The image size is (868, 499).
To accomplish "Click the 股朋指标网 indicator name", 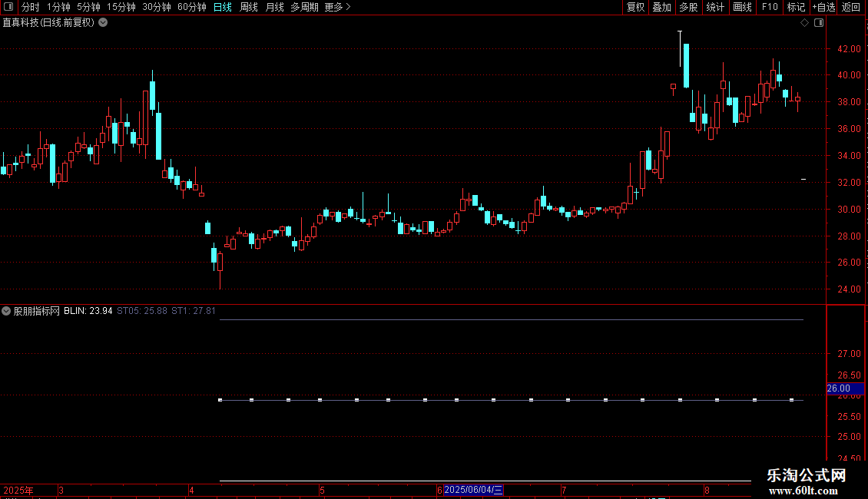I will click(37, 311).
